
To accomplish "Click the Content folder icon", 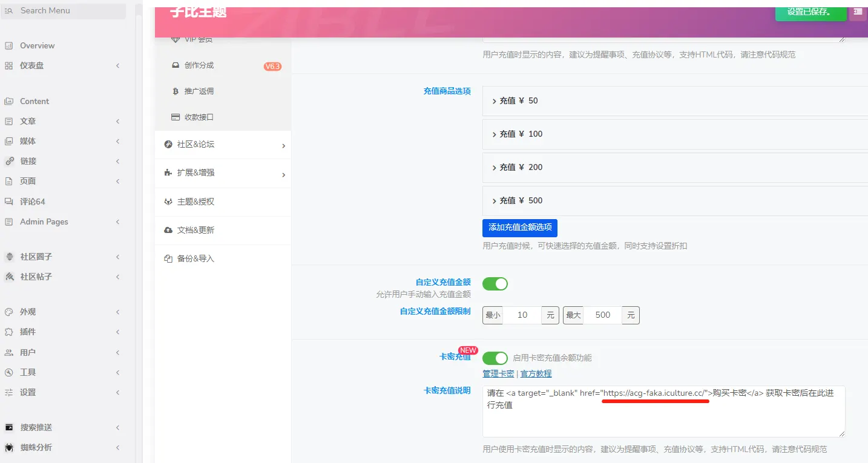I will click(x=8, y=101).
